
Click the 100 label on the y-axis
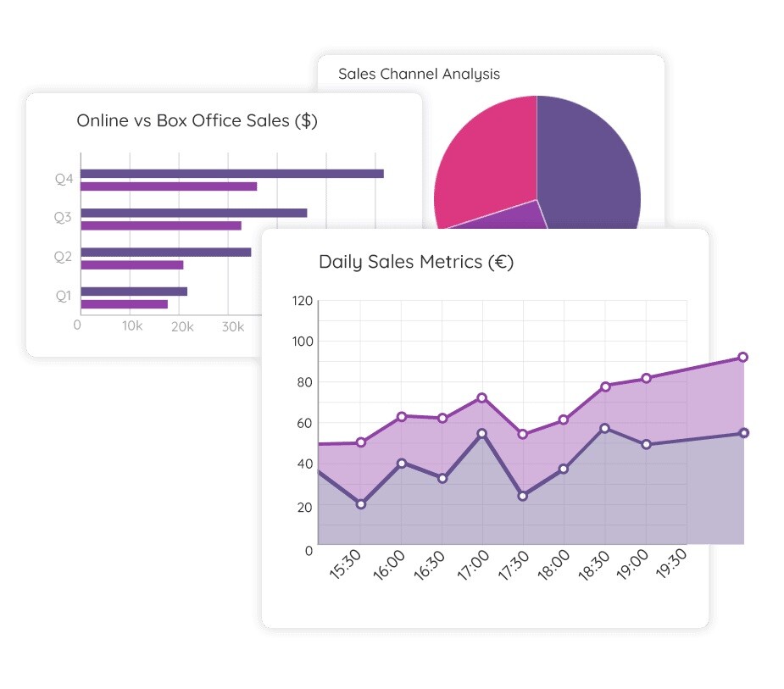coord(303,342)
